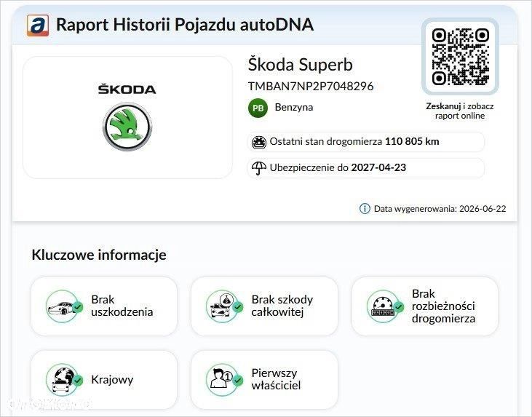Click the Raport Historii Pojazdu autoDNA title

click(x=185, y=25)
